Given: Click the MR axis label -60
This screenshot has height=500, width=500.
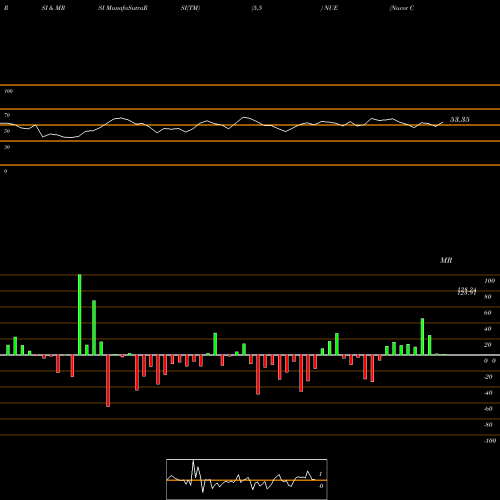Looking at the screenshot, I should [488, 409].
